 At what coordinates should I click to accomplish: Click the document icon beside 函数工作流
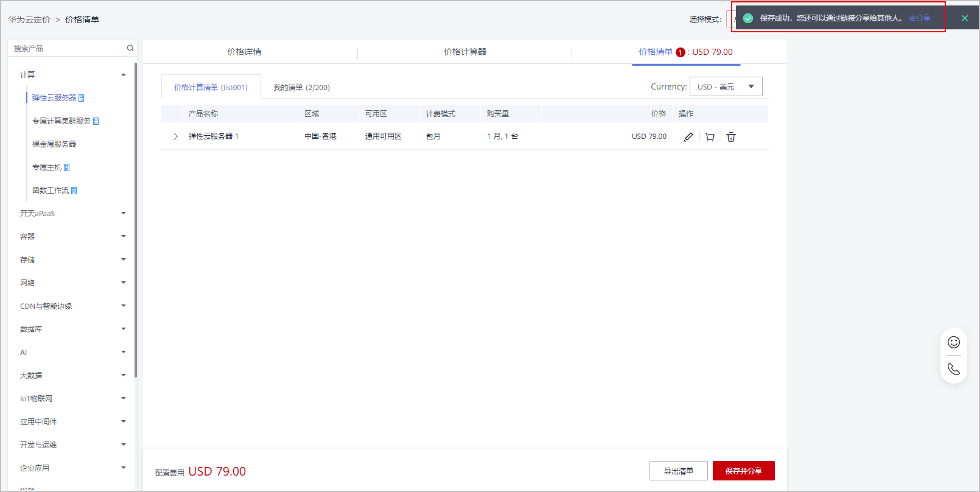74,191
